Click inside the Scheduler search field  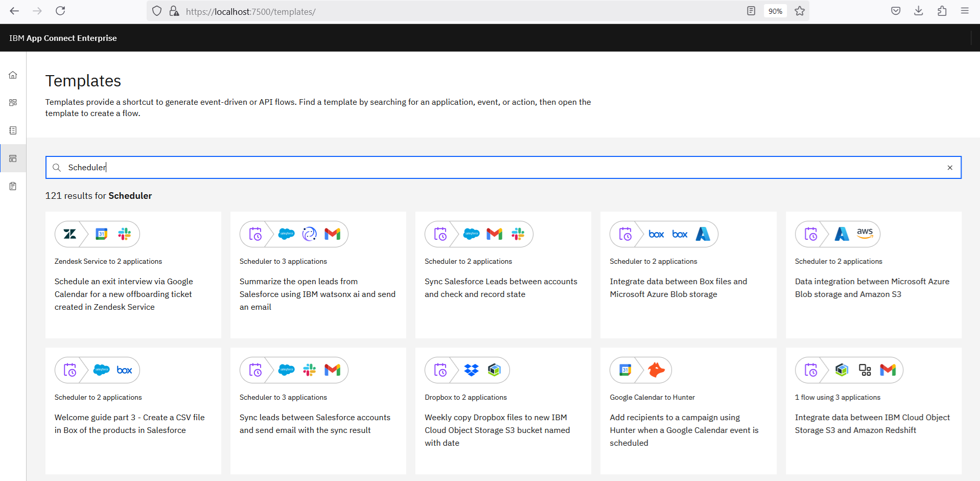pos(503,168)
